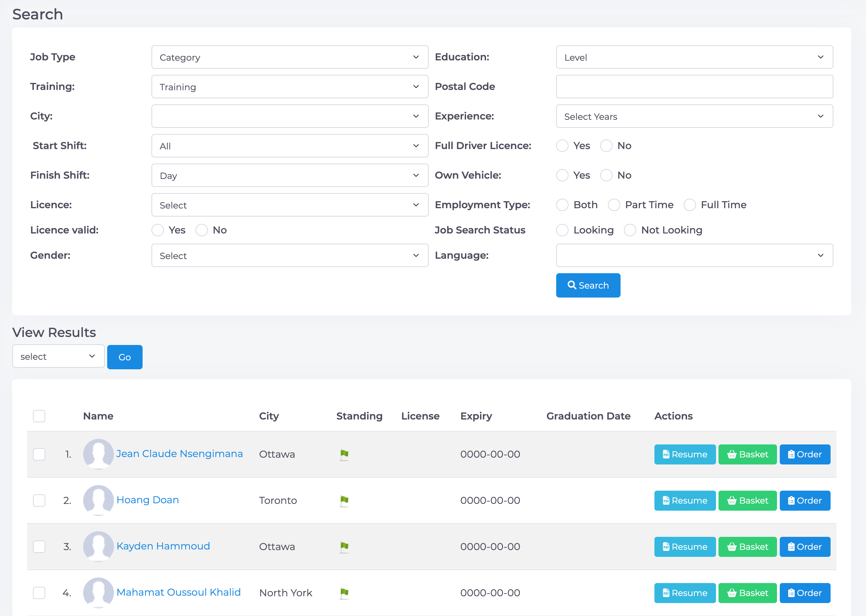Click the Name column header
866x616 pixels.
tap(98, 416)
